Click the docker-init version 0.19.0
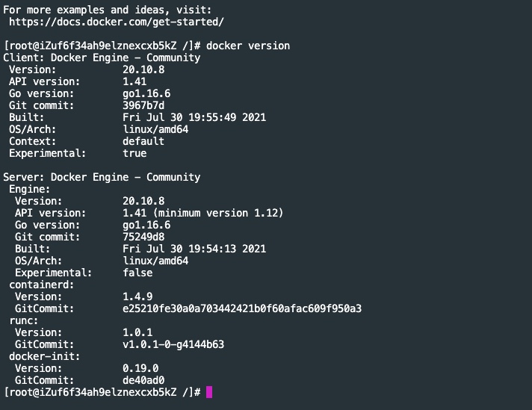Viewport: 532px width, 410px height. [x=140, y=368]
